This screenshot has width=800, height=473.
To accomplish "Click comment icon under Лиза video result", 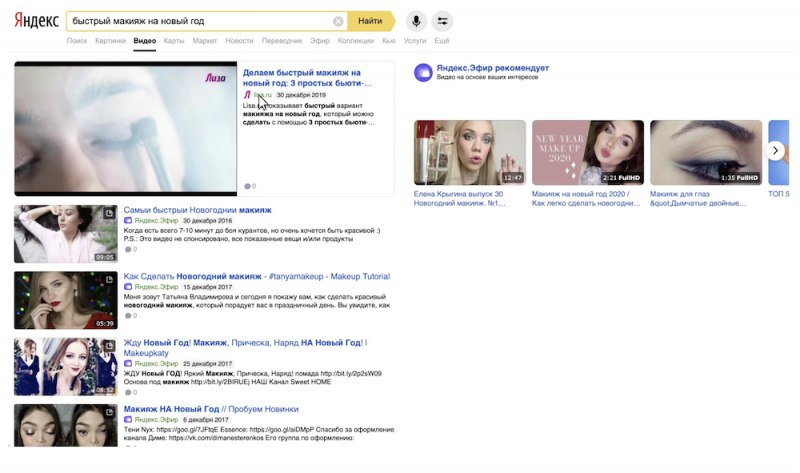I will [247, 186].
